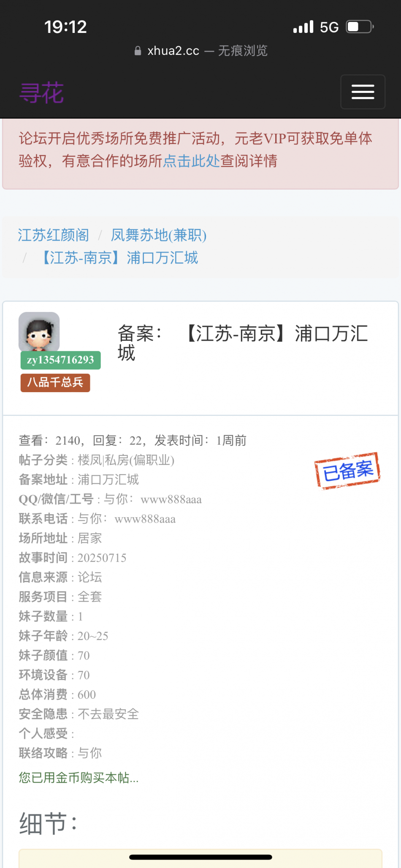Tap the 寻花 site logo

pyautogui.click(x=41, y=92)
